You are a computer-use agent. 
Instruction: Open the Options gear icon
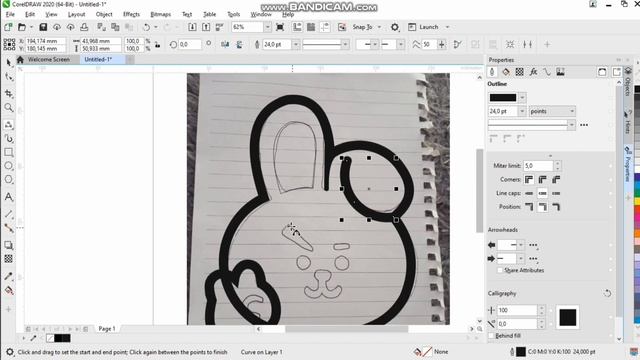click(x=395, y=27)
